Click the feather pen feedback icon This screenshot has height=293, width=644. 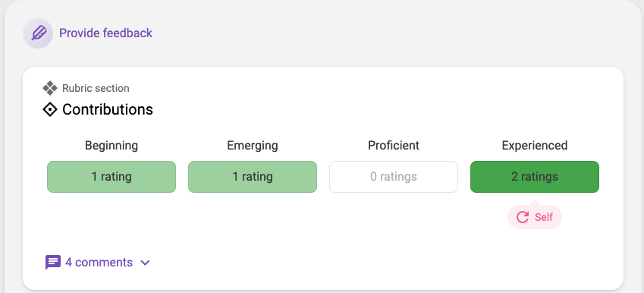click(x=38, y=33)
